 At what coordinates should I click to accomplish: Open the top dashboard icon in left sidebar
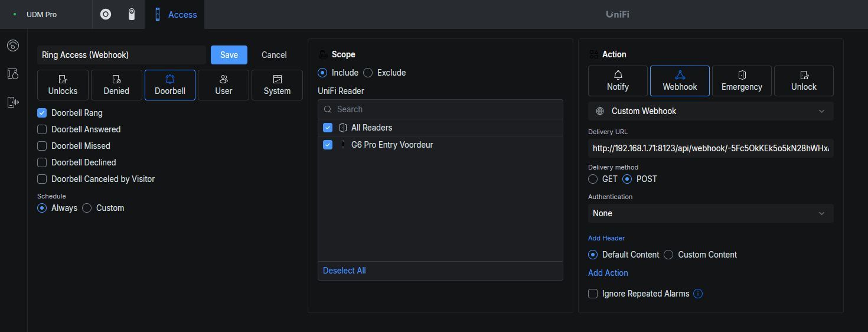[x=13, y=45]
